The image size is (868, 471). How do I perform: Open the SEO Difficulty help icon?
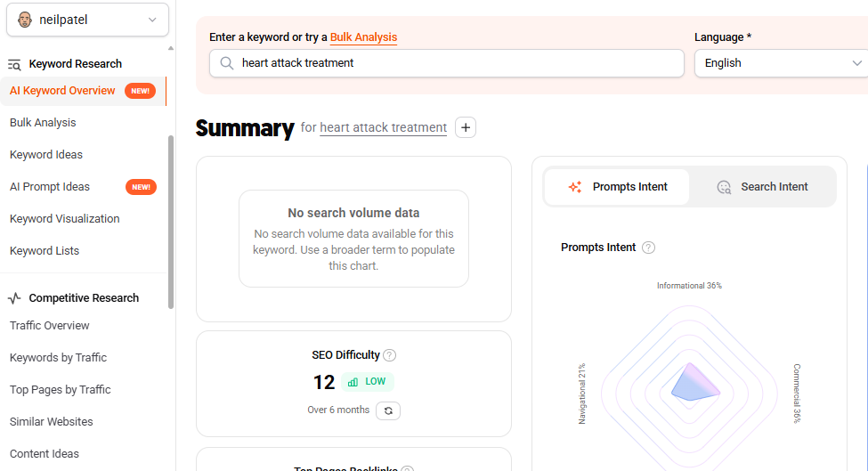[x=390, y=355]
